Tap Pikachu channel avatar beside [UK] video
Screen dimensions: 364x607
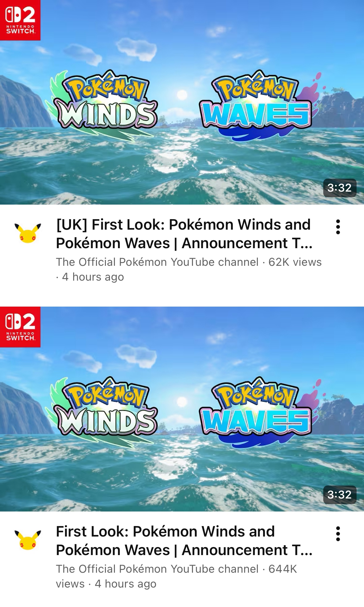click(28, 233)
